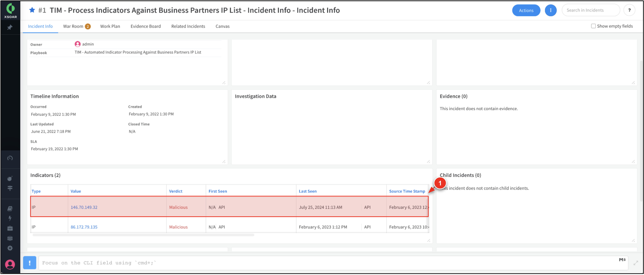Click the SLA value February 19, 2022 1:30 PM
Screen dimensions: 644x275
54,149
